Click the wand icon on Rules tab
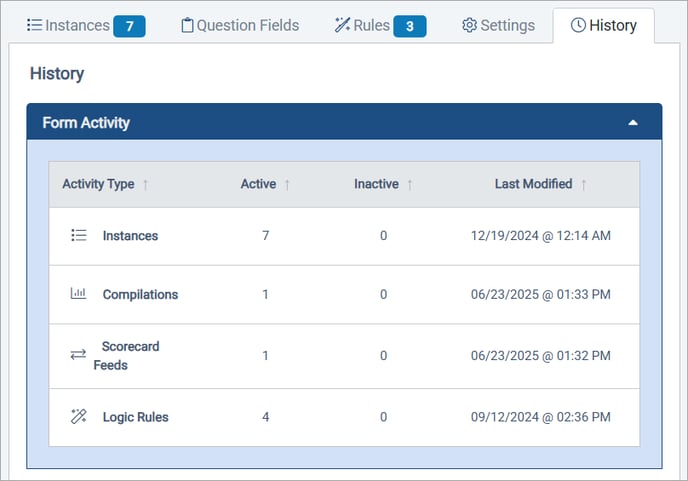Image resolution: width=688 pixels, height=481 pixels. 342,26
